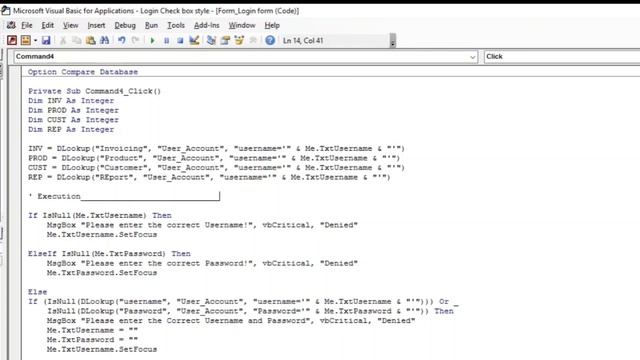Click the 'Dim PROD As Integer' line
Viewport: 640px width, 360px height.
(x=73, y=110)
